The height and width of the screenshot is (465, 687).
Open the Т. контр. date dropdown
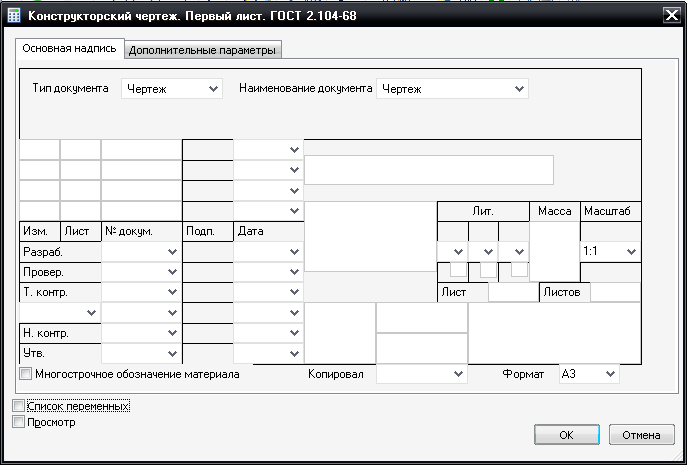tap(269, 292)
